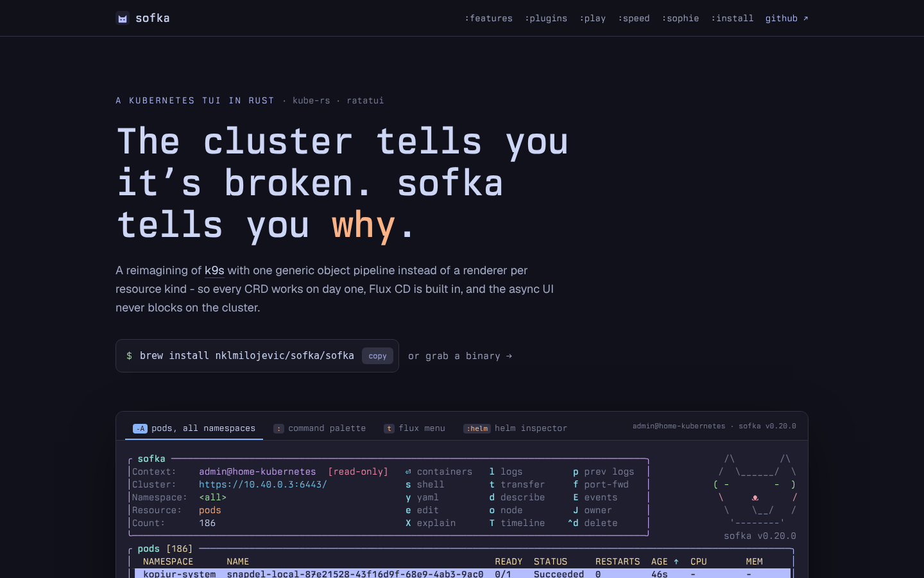The width and height of the screenshot is (924, 578).
Task: Click the AGE column header
Action: pos(660,561)
